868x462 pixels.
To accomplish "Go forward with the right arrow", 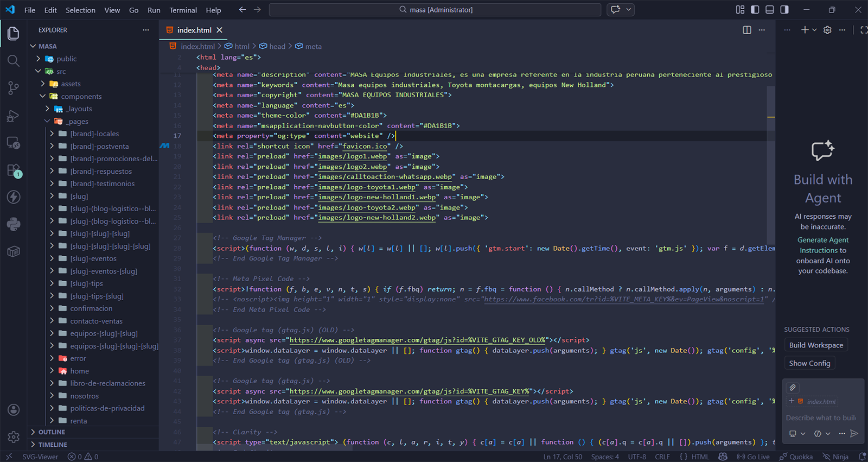I will click(257, 10).
